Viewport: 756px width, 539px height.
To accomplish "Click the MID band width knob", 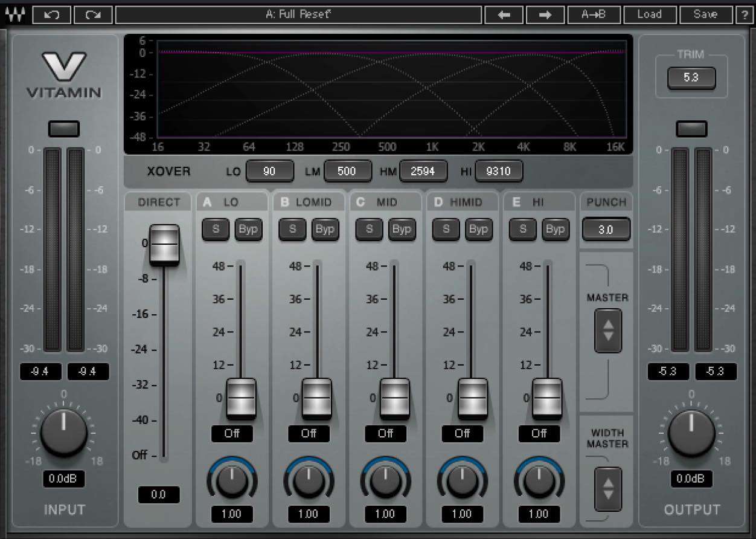I will pyautogui.click(x=385, y=482).
